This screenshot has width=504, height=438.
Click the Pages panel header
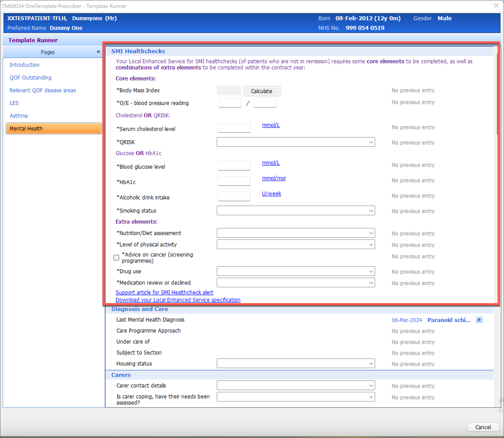[53, 52]
